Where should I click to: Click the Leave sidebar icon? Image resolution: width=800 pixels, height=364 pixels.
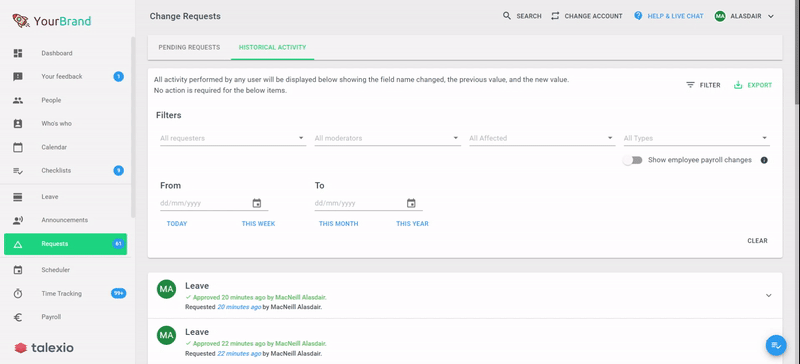click(x=18, y=197)
